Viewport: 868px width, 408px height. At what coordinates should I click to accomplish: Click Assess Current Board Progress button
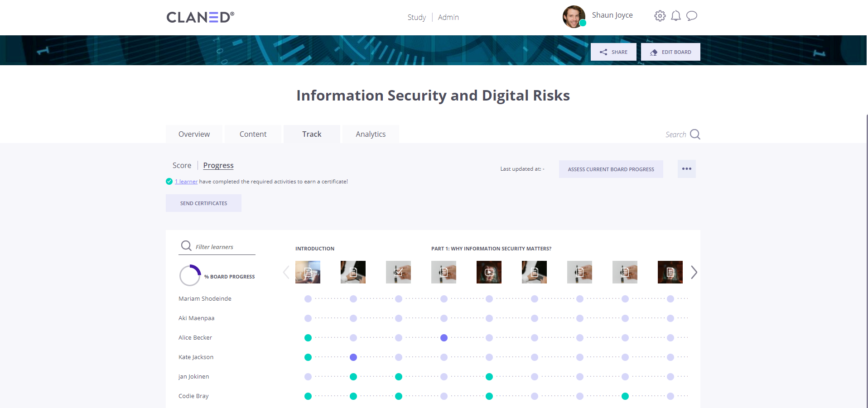click(x=611, y=169)
